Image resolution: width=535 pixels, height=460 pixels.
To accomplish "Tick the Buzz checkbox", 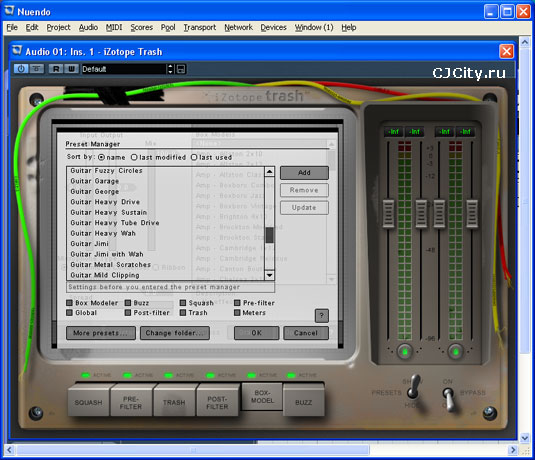I will coord(128,303).
